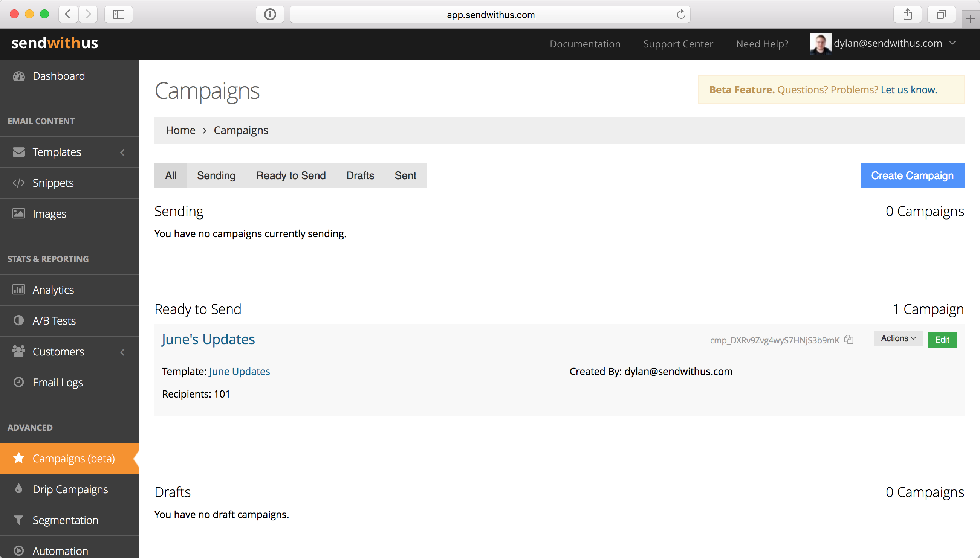Open Images via its picture icon

pyautogui.click(x=18, y=213)
